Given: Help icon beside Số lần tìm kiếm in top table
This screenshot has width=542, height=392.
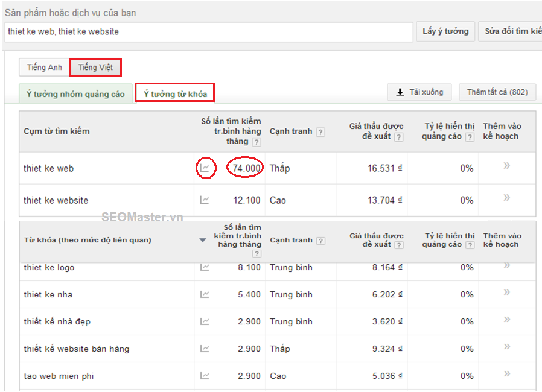Looking at the screenshot, I should click(x=257, y=142).
